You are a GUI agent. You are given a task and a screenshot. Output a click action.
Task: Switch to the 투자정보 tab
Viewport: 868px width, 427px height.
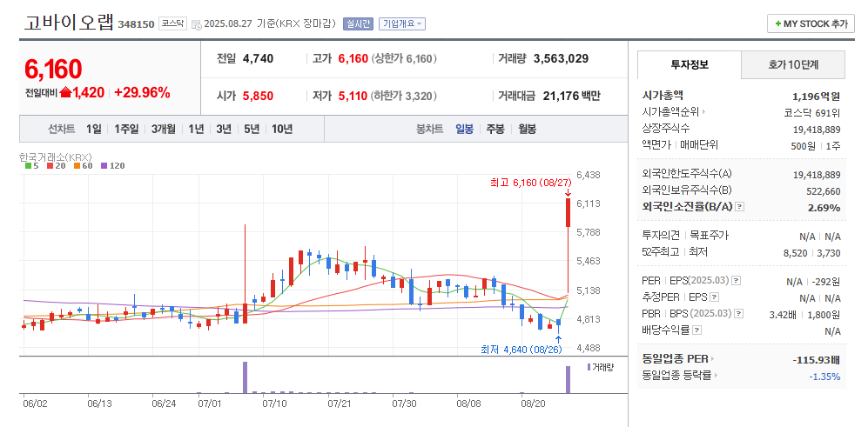[x=690, y=64]
